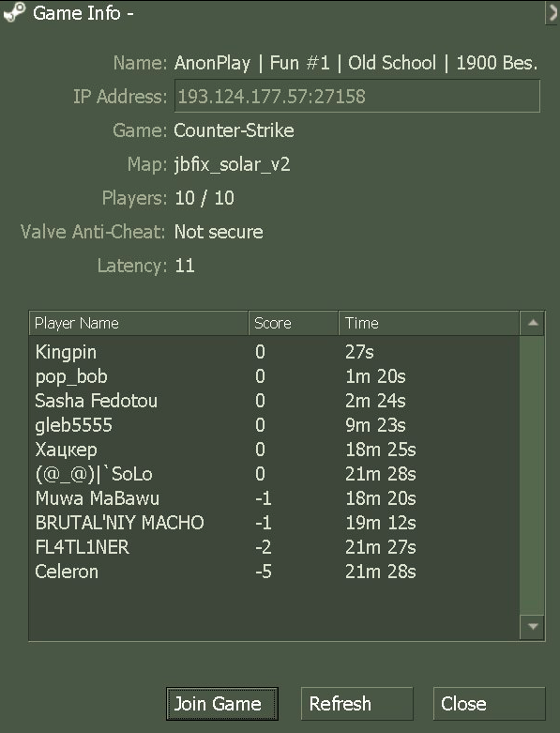Screen dimensions: 560x733
Task: Click the Steam logo icon in title bar
Action: (13, 12)
